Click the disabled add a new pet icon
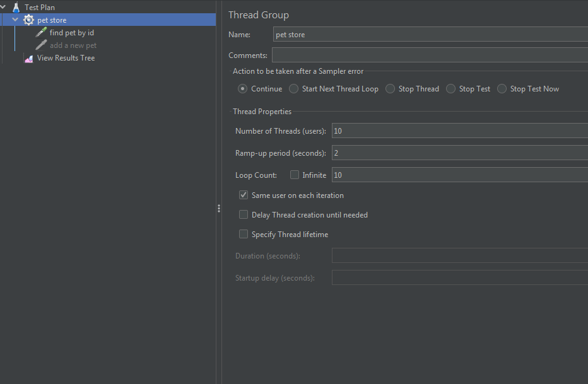The image size is (588, 384). [x=41, y=45]
